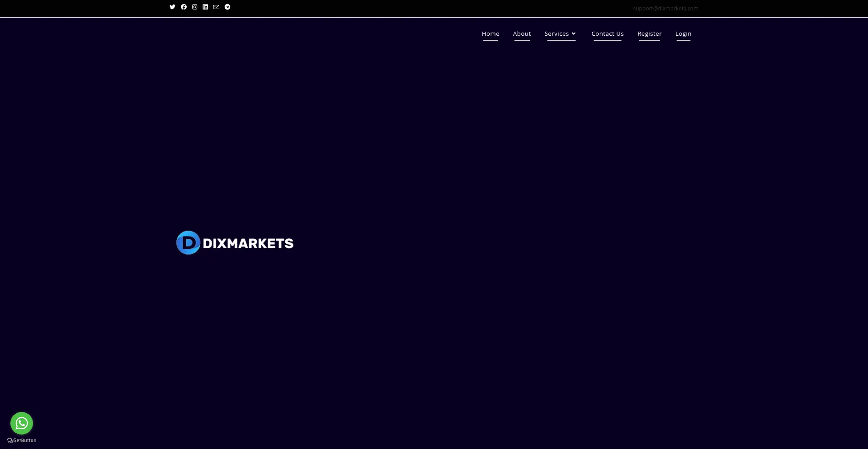Click the DIXMARKETS wordmark text
The height and width of the screenshot is (449, 868).
pyautogui.click(x=248, y=243)
